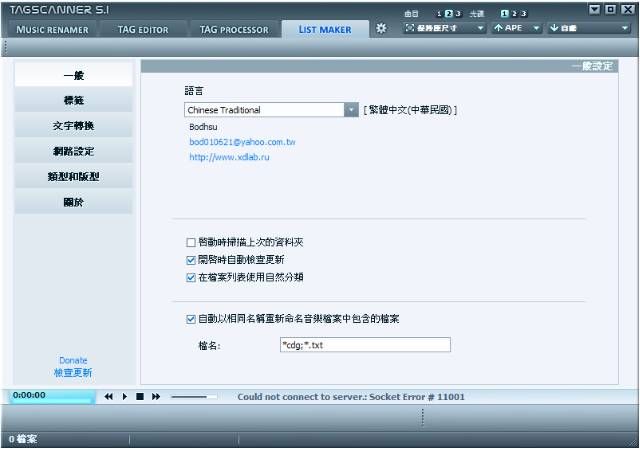Click the fast-forward playback button

156,397
